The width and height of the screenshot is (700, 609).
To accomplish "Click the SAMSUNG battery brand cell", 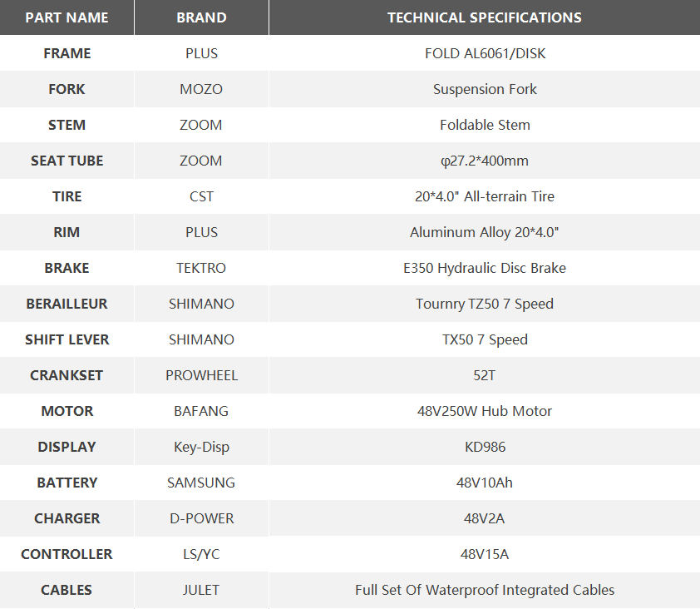I will [201, 483].
